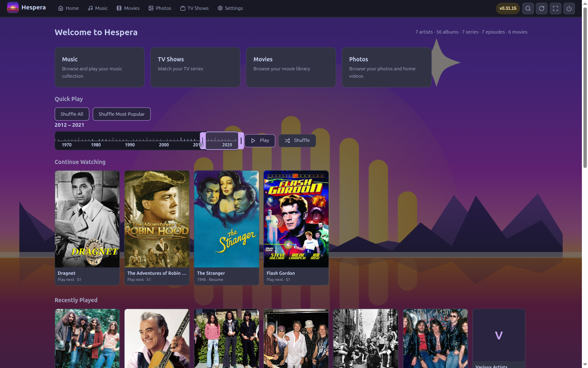This screenshot has height=368, width=588.
Task: Click the 1990 mark on the year timeline
Action: pyautogui.click(x=130, y=145)
